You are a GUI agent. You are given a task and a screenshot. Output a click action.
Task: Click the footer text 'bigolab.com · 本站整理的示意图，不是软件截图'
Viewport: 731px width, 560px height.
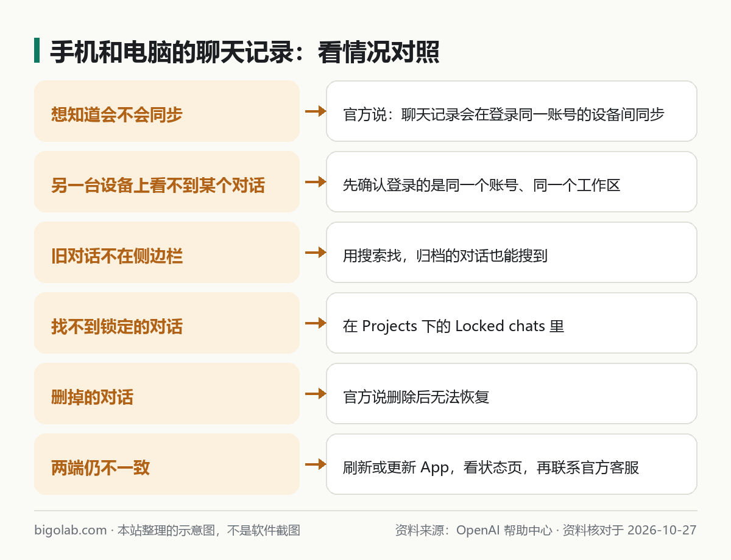pos(168,530)
